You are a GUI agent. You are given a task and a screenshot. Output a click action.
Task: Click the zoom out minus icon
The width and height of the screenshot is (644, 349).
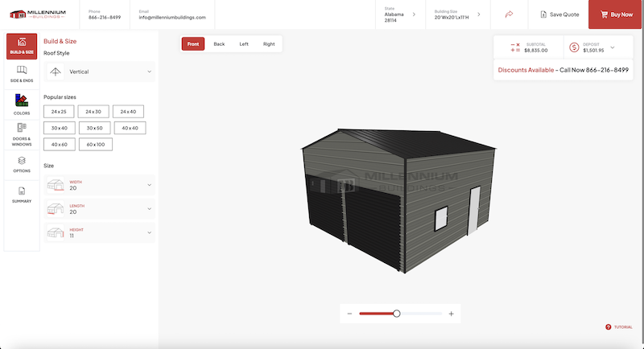coord(349,314)
